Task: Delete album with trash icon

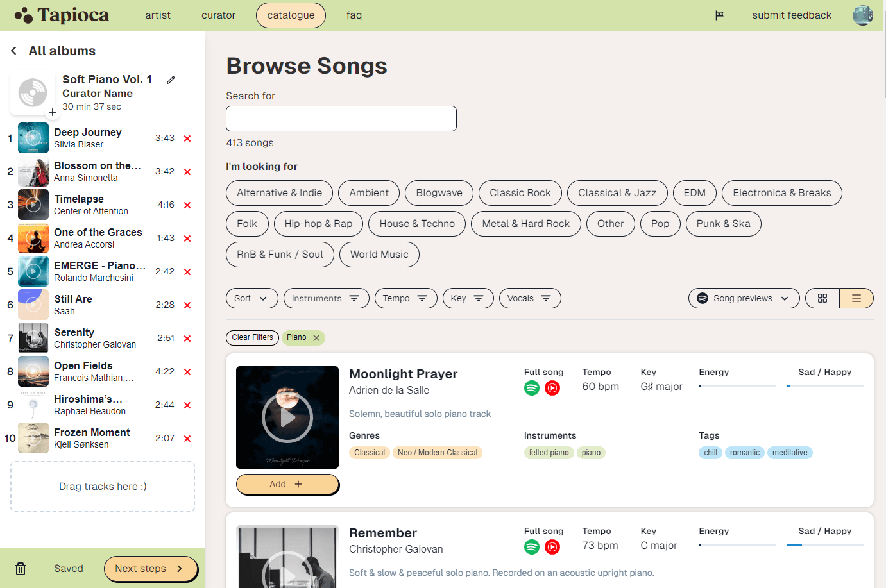Action: pyautogui.click(x=21, y=569)
